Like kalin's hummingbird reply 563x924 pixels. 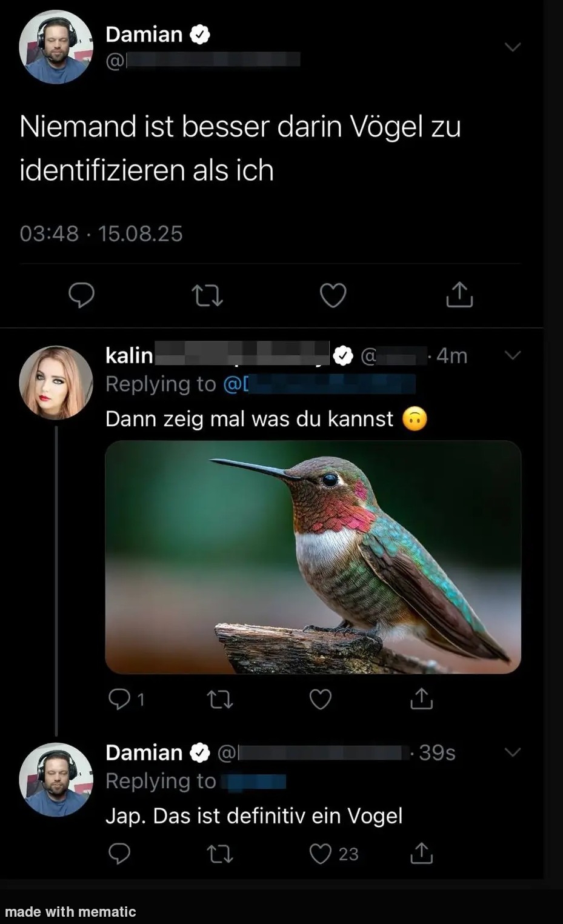tap(321, 700)
